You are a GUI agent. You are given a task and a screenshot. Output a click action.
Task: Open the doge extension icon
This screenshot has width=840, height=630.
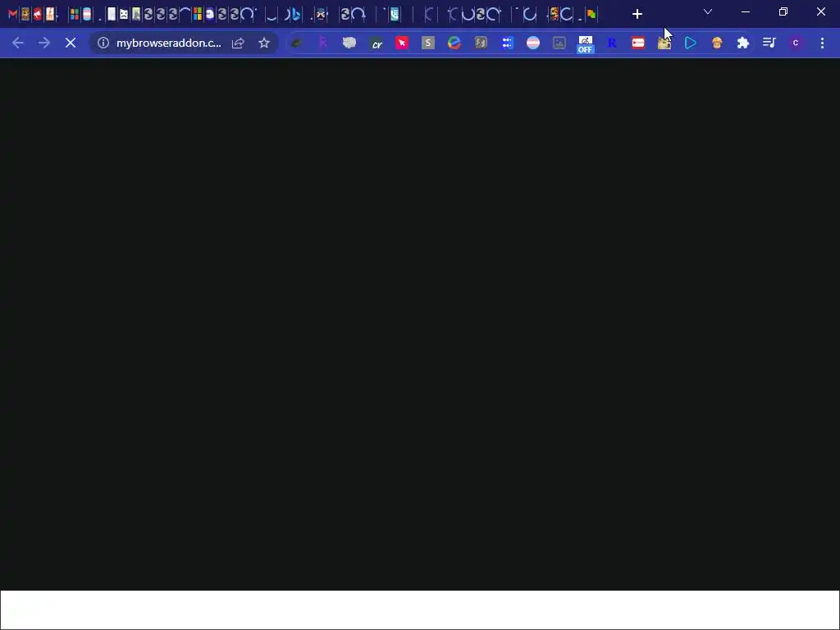tap(664, 43)
